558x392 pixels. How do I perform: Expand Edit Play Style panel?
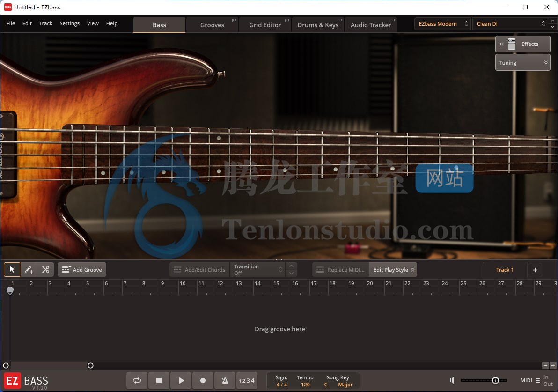[393, 269]
